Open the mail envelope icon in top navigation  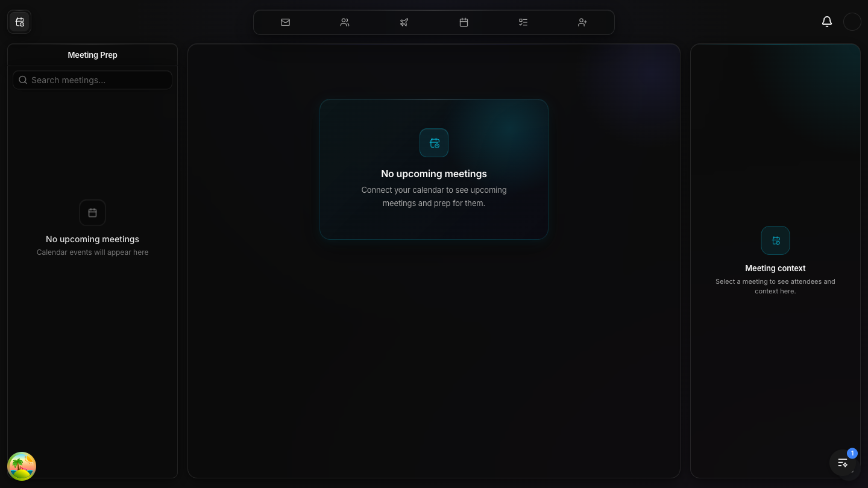click(x=285, y=22)
